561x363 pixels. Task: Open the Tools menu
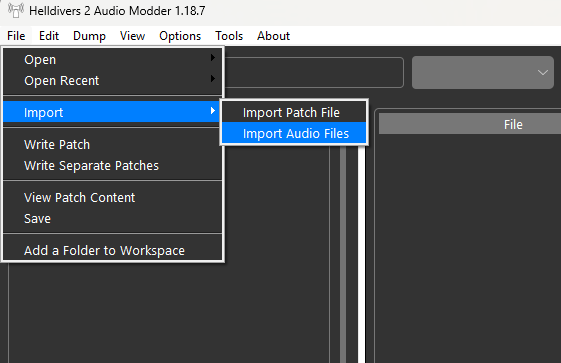click(x=229, y=36)
